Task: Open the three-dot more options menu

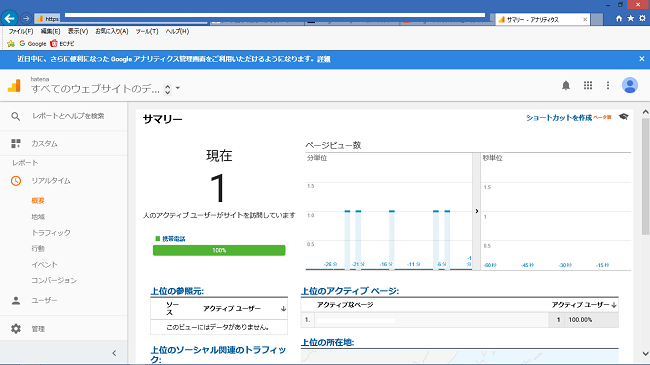Action: pos(608,85)
